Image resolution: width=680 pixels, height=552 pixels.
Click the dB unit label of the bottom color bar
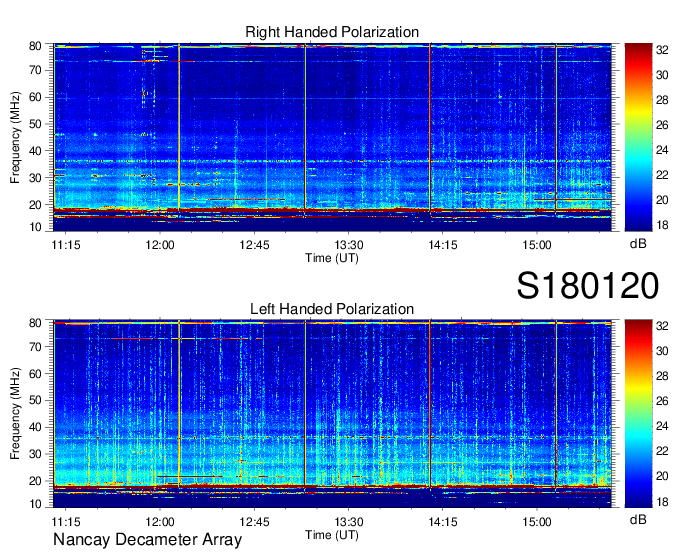tap(638, 519)
